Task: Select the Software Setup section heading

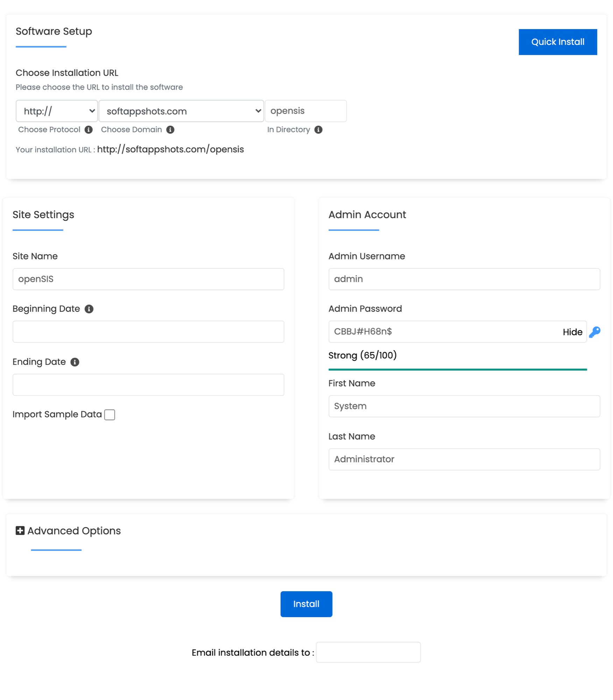Action: [x=54, y=31]
